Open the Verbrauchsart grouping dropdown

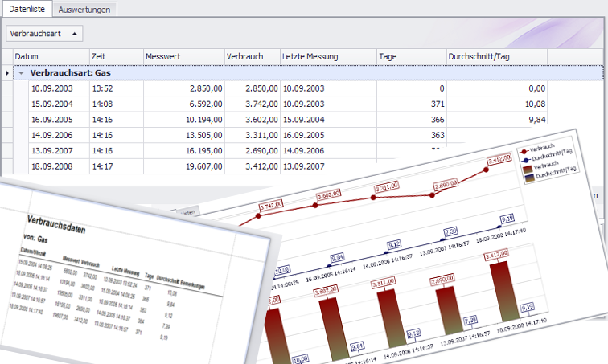[x=44, y=34]
